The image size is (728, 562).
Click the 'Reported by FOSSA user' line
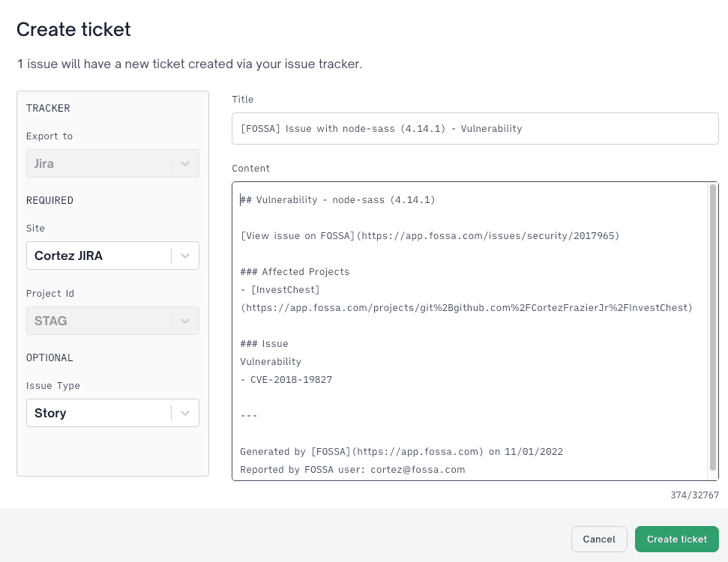352,470
